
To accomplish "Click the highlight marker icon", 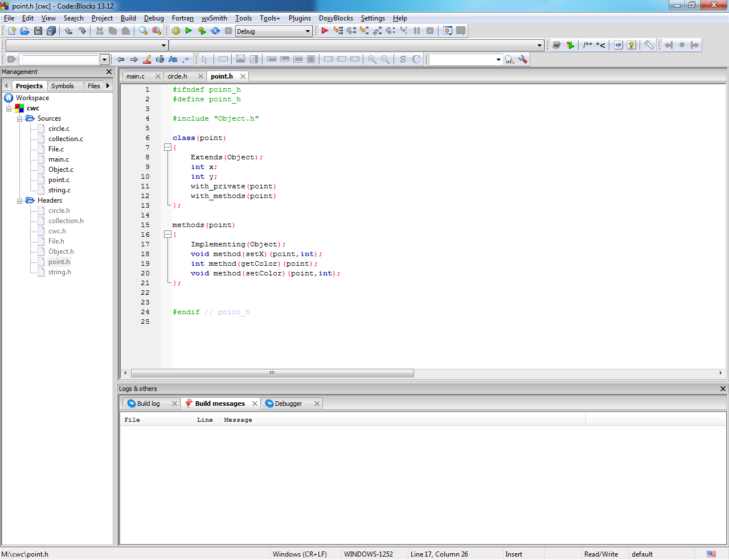I will tap(147, 59).
